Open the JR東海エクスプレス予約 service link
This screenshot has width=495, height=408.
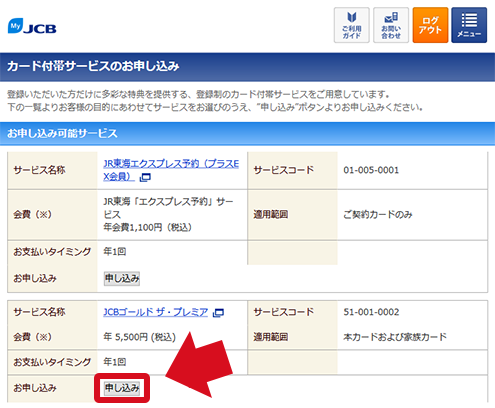(x=171, y=170)
